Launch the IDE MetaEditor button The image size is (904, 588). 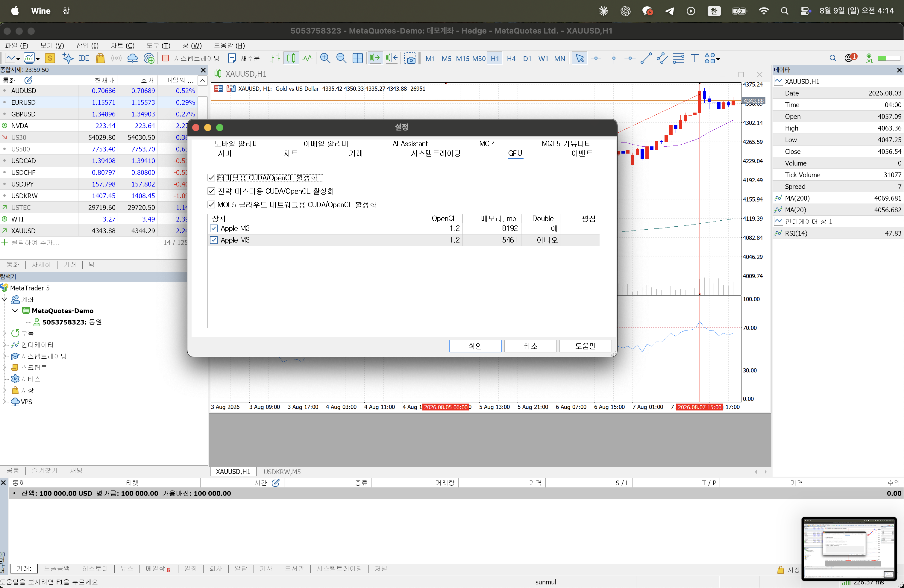point(84,58)
